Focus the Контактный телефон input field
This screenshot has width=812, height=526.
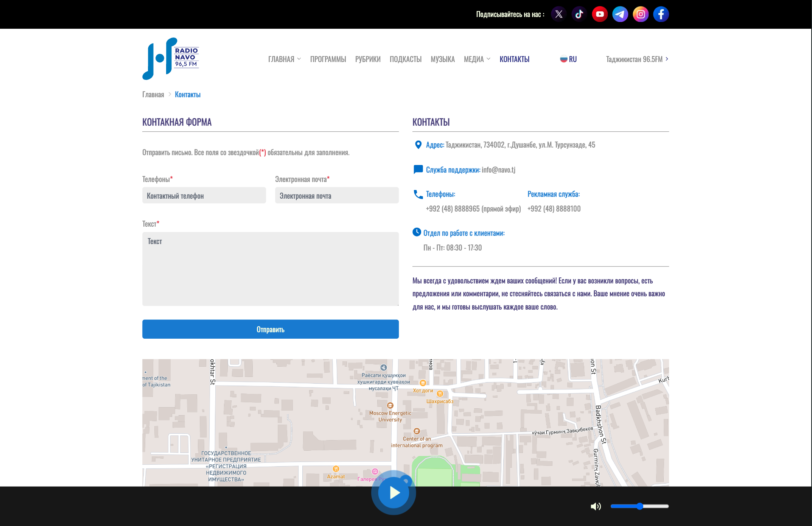pos(204,196)
